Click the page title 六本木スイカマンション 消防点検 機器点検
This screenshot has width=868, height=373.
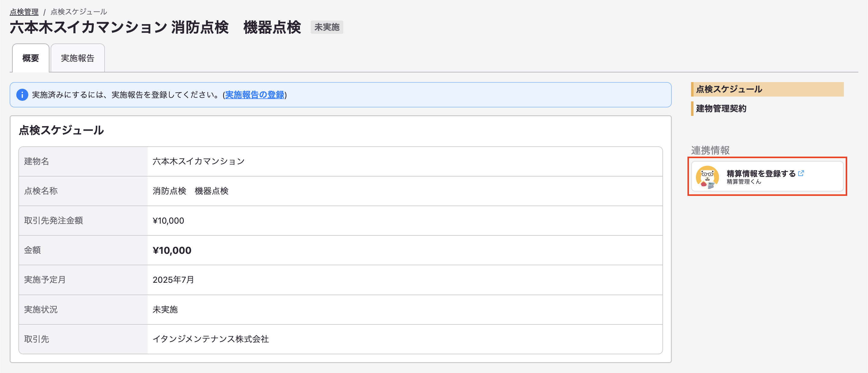click(155, 27)
